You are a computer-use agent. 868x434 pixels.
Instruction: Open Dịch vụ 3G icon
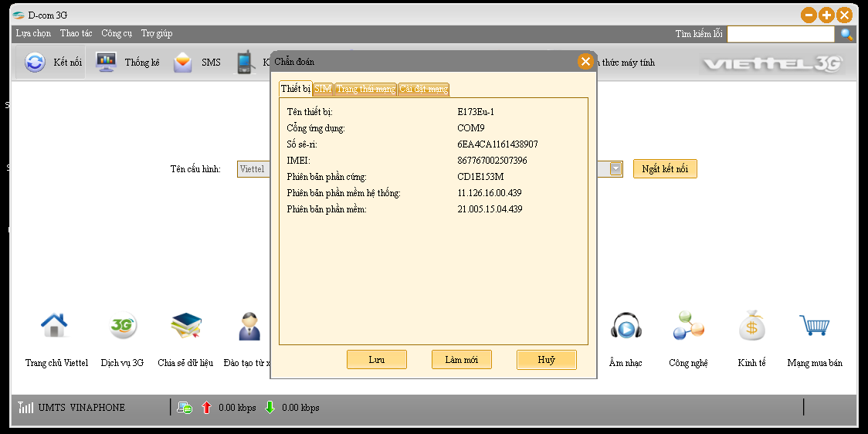[122, 326]
